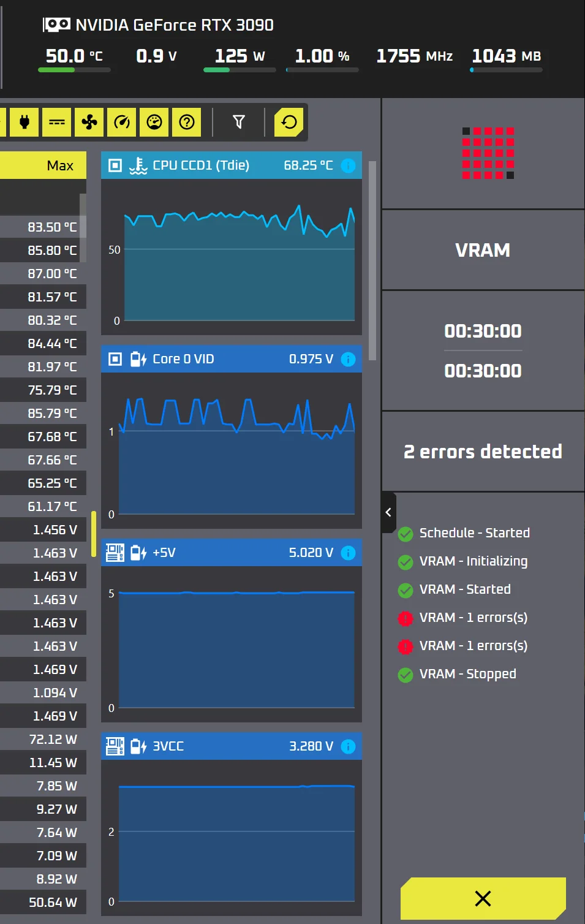The image size is (585, 924).
Task: Click the info icon on +5V graph
Action: tap(348, 553)
